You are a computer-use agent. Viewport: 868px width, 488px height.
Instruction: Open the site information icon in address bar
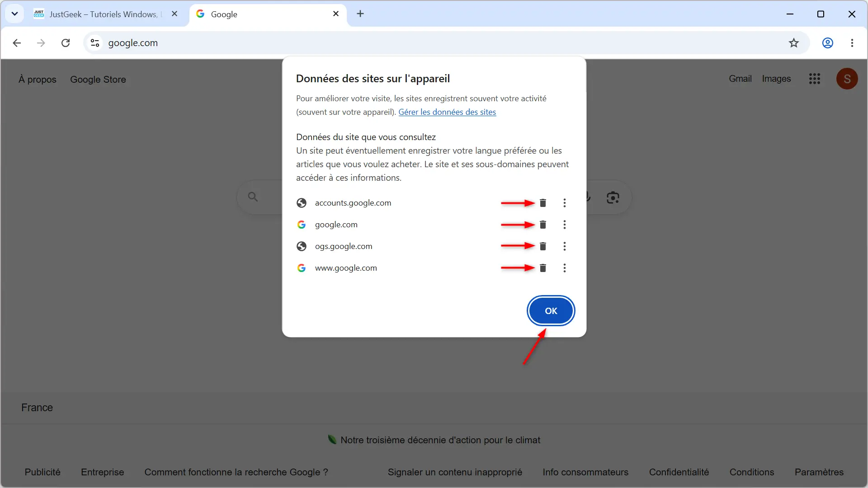[x=95, y=43]
